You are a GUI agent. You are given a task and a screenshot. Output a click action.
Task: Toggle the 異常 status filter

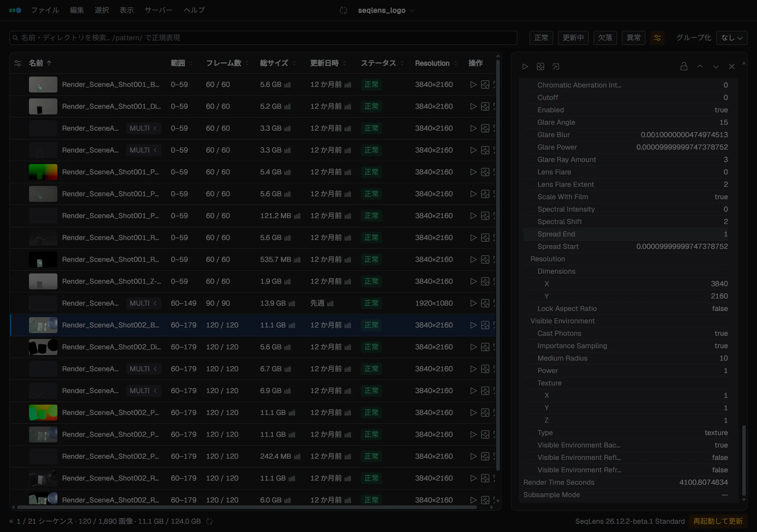click(633, 38)
